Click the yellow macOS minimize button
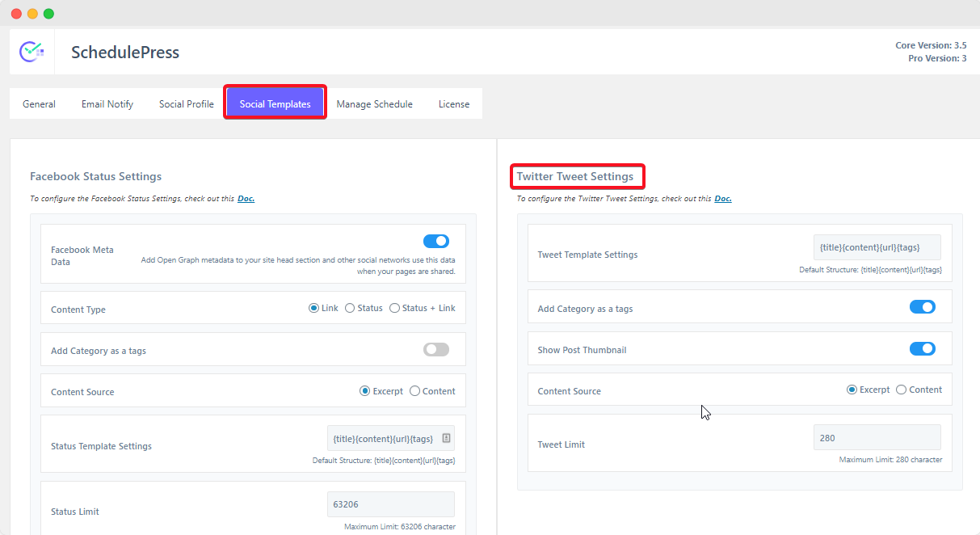 click(x=32, y=14)
